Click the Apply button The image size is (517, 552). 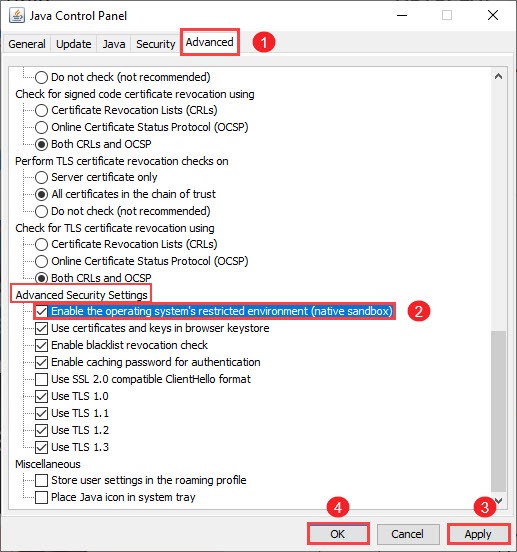pos(478,534)
